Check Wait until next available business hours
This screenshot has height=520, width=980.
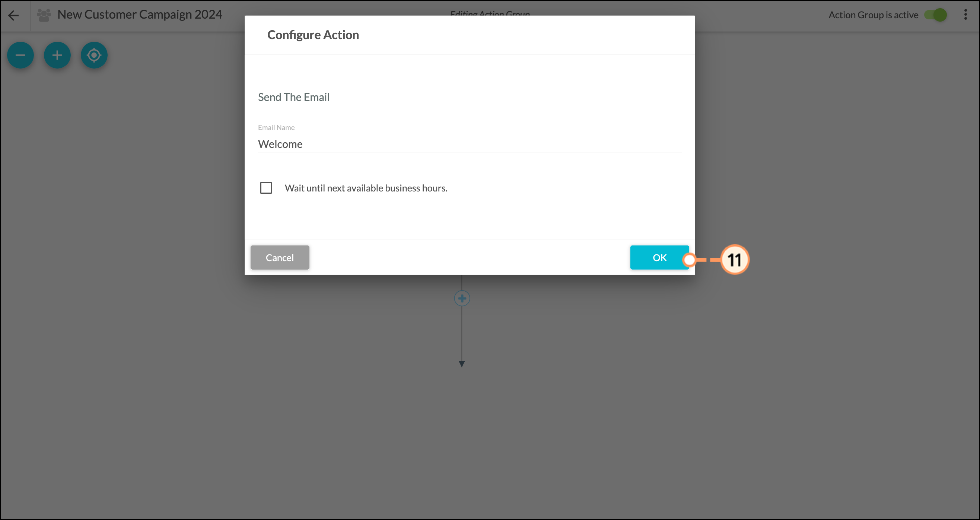(x=266, y=188)
